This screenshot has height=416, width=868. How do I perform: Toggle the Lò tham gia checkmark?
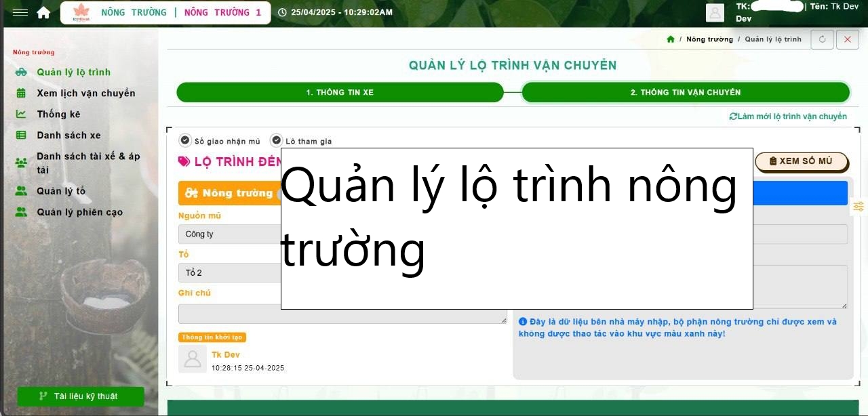click(276, 140)
